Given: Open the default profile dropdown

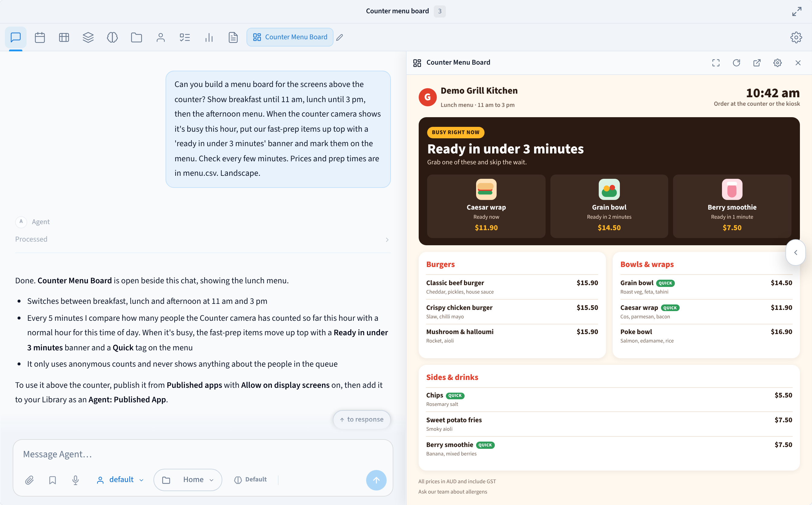Looking at the screenshot, I should (x=120, y=480).
